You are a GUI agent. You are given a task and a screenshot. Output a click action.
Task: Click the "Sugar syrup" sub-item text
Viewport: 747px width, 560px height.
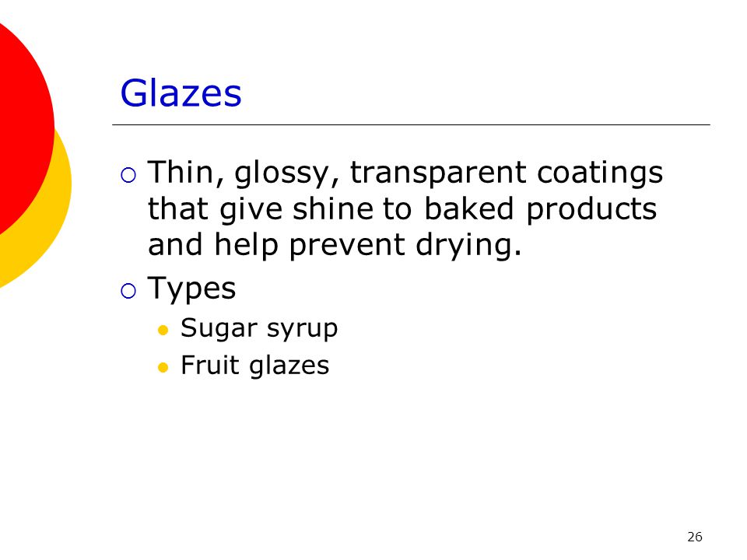coord(259,328)
